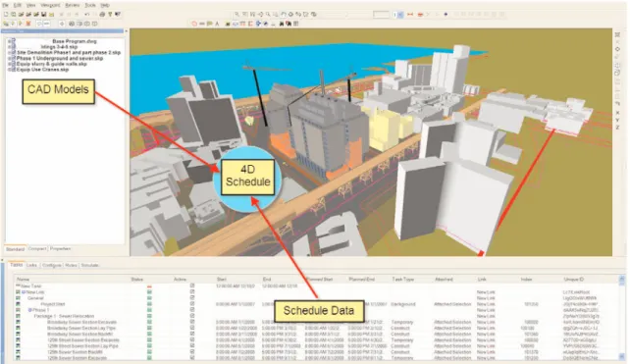Toggle Active checkbox for General row
The height and width of the screenshot is (364, 630).
coord(192,297)
